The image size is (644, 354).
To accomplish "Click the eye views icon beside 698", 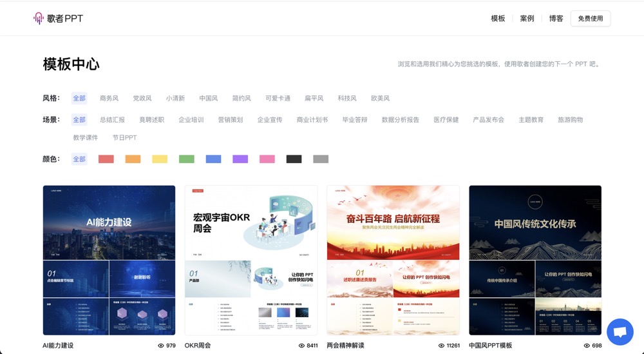I will 587,346.
